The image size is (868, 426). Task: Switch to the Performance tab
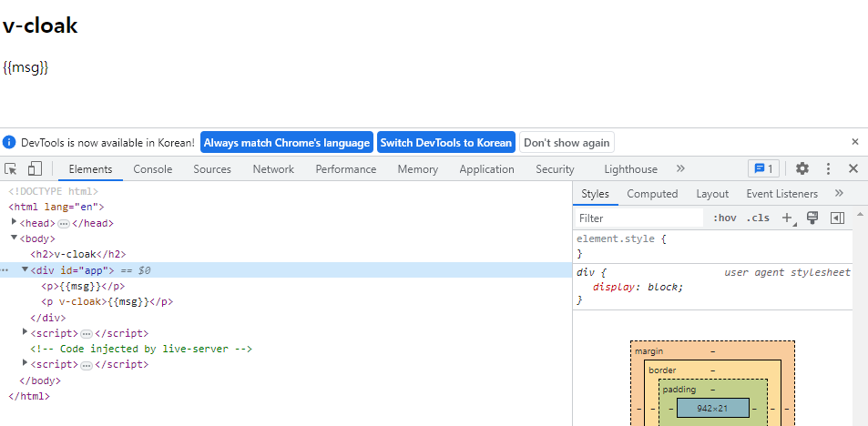pos(346,169)
